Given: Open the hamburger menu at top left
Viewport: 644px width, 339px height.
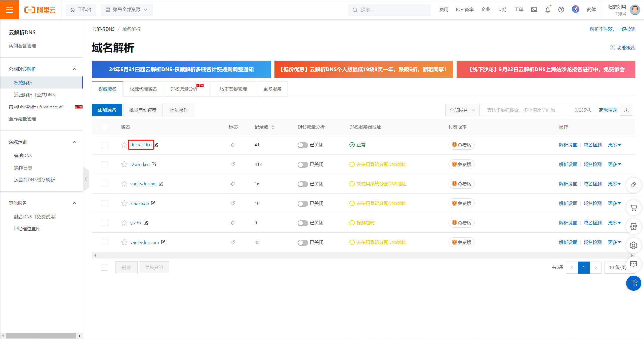Looking at the screenshot, I should 9,10.
